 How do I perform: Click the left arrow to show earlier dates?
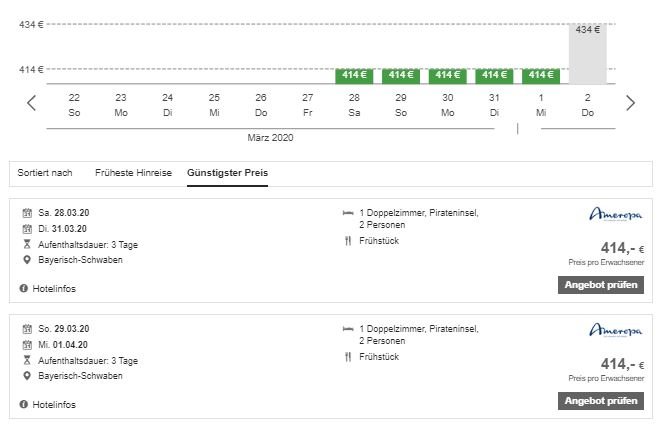tap(32, 103)
